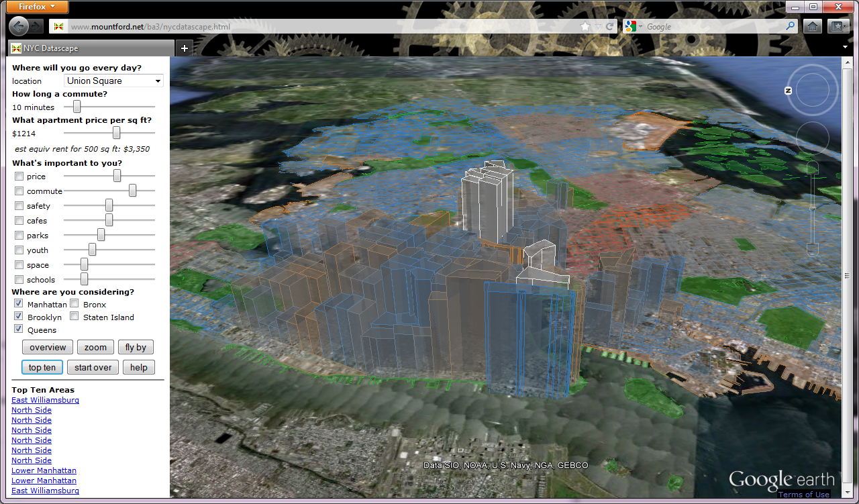Include Staten Island borough
This screenshot has width=859, height=504.
pos(74,317)
